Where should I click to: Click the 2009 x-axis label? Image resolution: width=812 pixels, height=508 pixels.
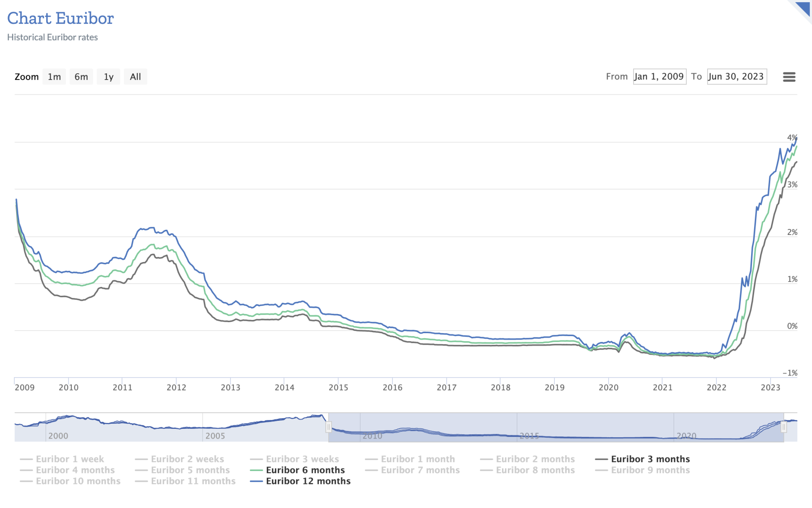click(x=25, y=387)
